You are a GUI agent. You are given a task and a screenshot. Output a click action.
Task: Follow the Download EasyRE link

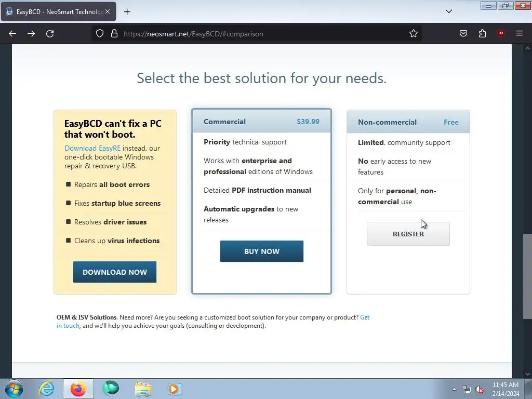click(x=92, y=148)
